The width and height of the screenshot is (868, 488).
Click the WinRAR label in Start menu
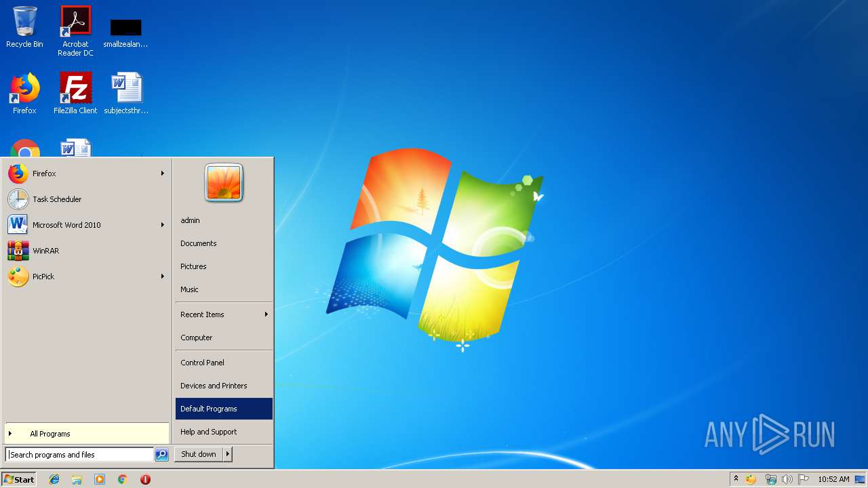point(45,251)
